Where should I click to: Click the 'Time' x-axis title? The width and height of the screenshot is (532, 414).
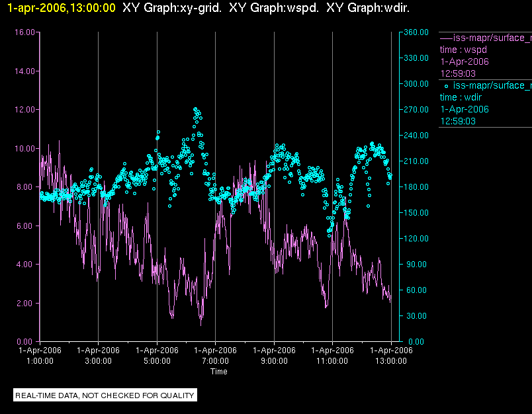pos(219,371)
